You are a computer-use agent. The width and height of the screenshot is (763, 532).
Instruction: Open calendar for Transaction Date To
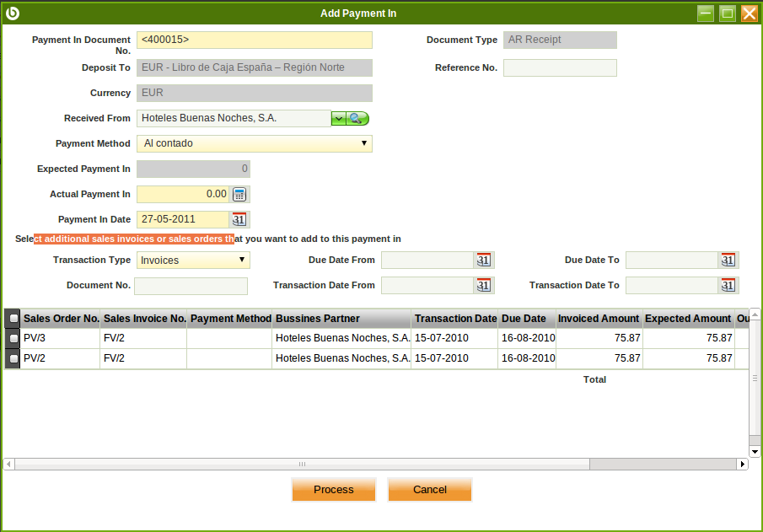click(x=728, y=286)
